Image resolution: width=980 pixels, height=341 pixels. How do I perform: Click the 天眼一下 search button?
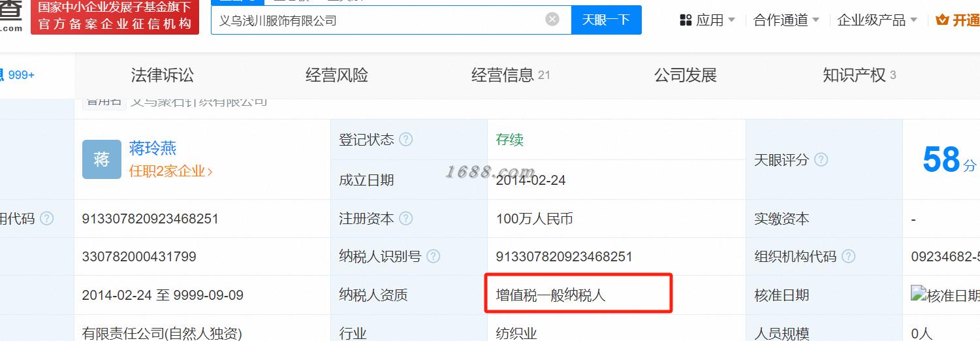606,20
